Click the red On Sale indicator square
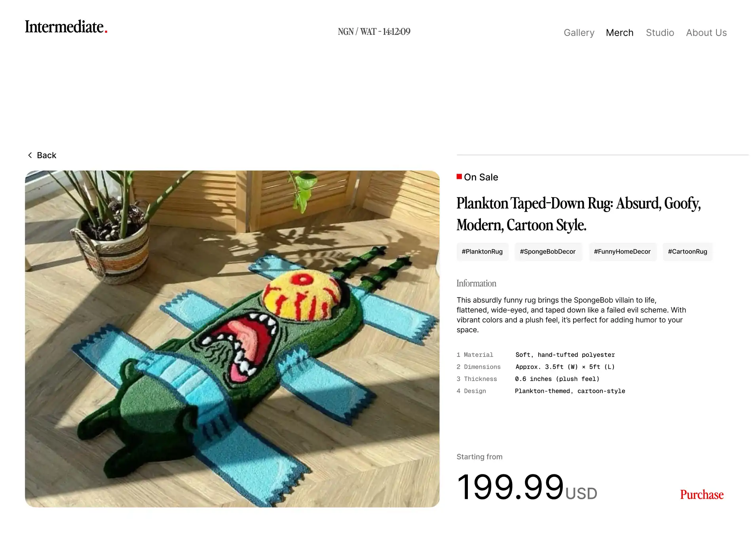 (459, 176)
